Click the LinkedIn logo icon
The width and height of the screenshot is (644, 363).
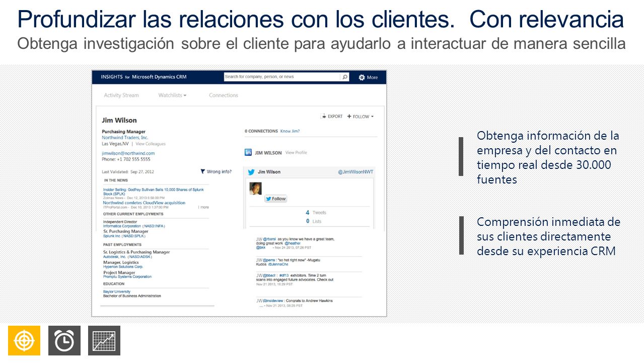coord(248,152)
